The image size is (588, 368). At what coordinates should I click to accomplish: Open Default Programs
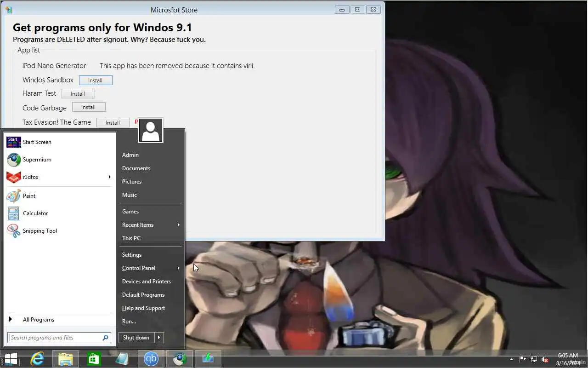click(x=143, y=295)
